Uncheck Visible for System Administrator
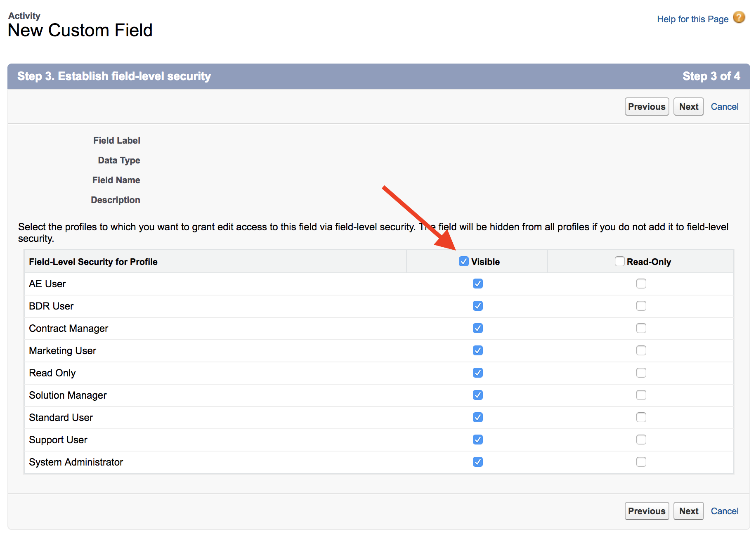This screenshot has width=756, height=539. pyautogui.click(x=478, y=462)
